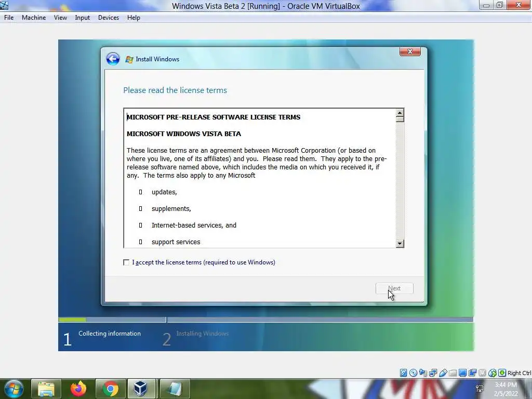Click the "Collecting information" step label
This screenshot has width=532, height=399.
pos(110,334)
